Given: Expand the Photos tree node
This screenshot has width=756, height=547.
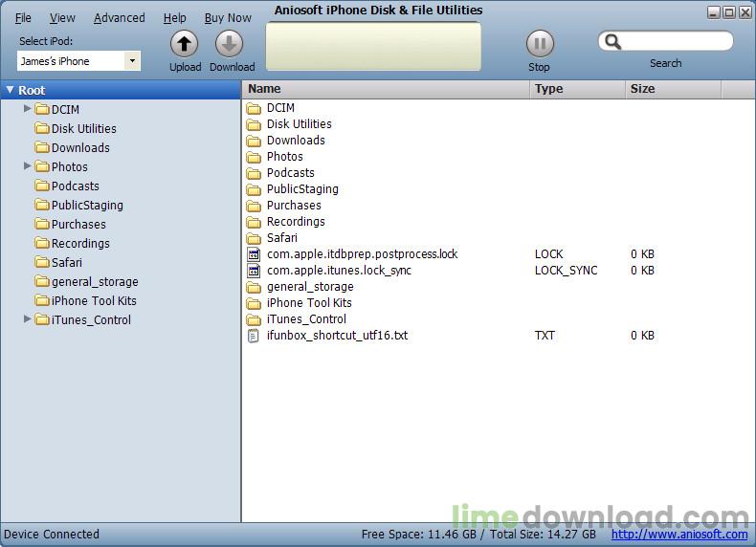Looking at the screenshot, I should coord(28,166).
